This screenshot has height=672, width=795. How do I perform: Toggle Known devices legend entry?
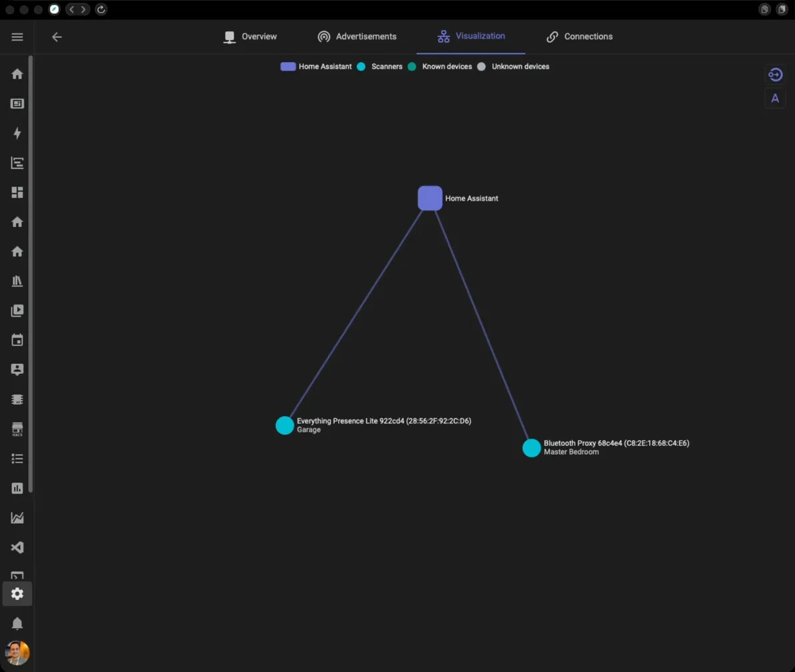pyautogui.click(x=440, y=67)
